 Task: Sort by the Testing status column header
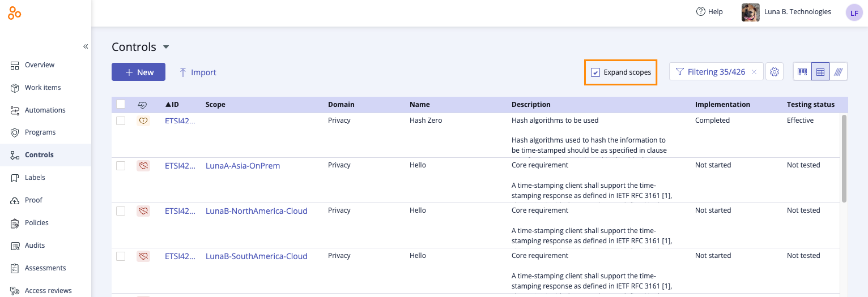[x=811, y=105]
